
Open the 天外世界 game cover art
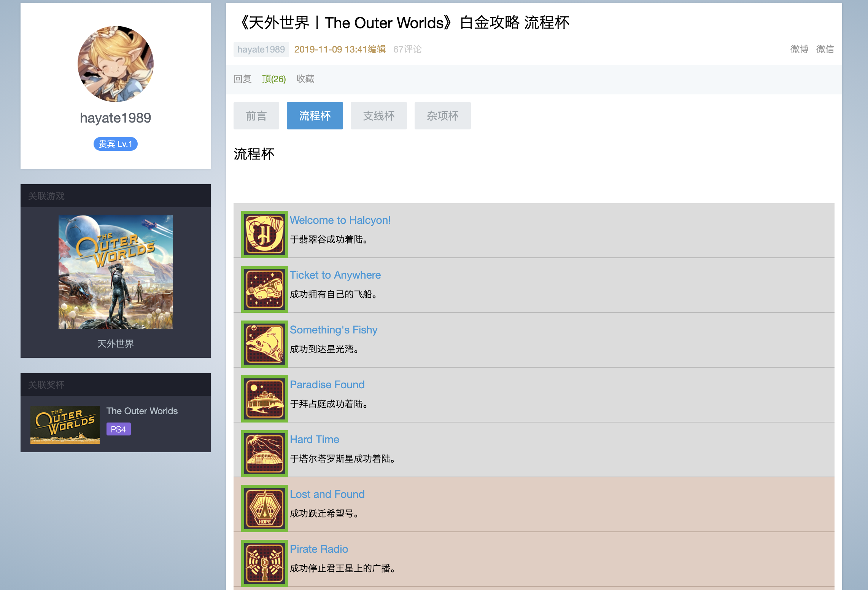(116, 272)
